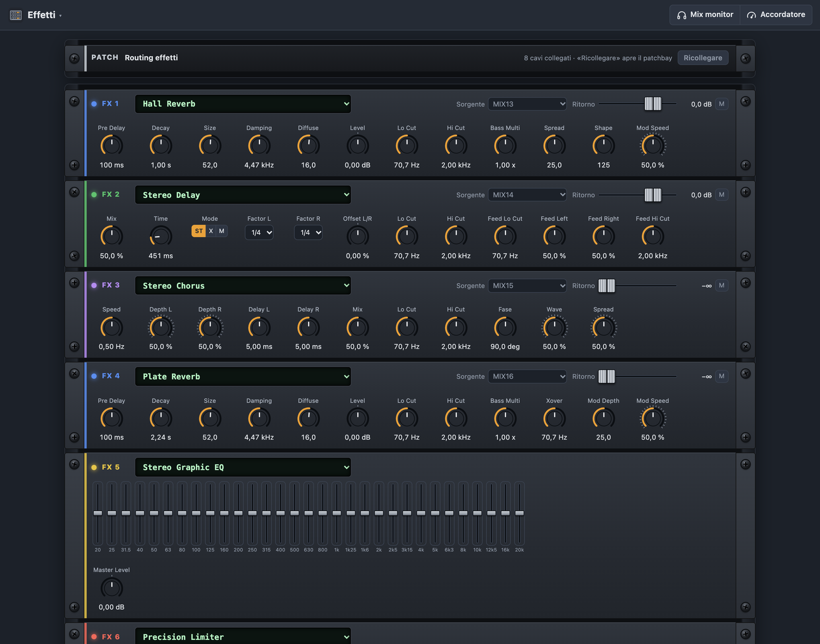The height and width of the screenshot is (644, 820).
Task: Mute FX 3 return with M button
Action: pyautogui.click(x=722, y=285)
